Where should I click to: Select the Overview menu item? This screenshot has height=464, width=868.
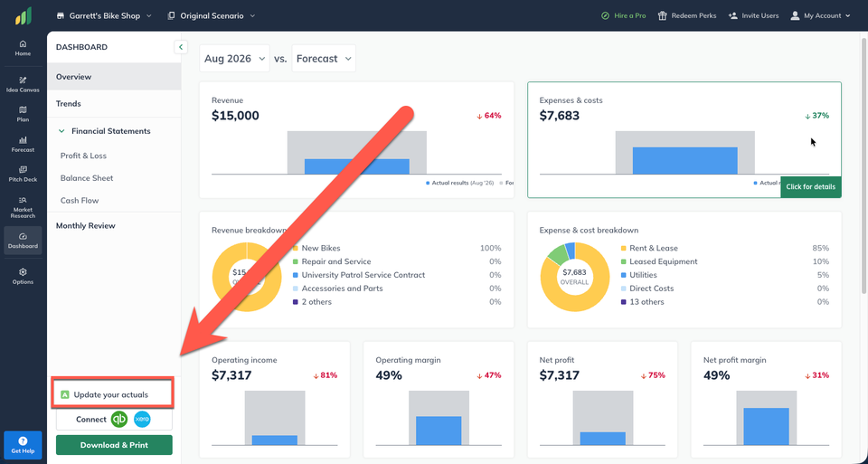(114, 76)
